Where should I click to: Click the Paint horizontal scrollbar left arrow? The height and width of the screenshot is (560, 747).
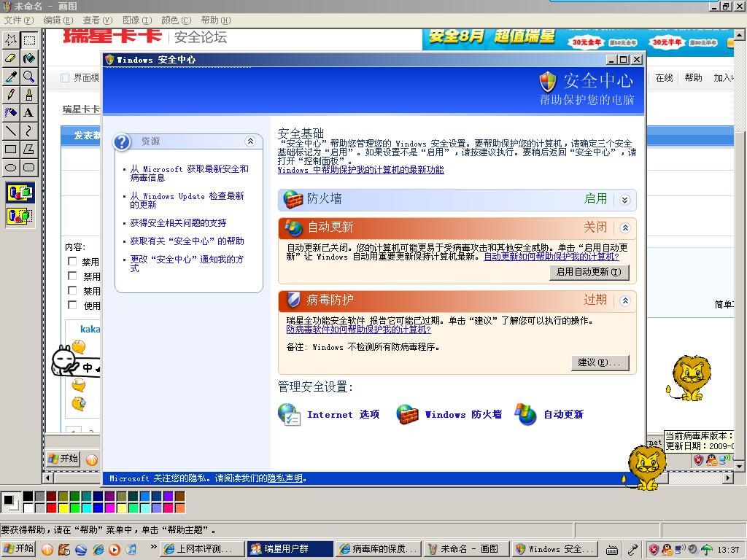point(47,477)
